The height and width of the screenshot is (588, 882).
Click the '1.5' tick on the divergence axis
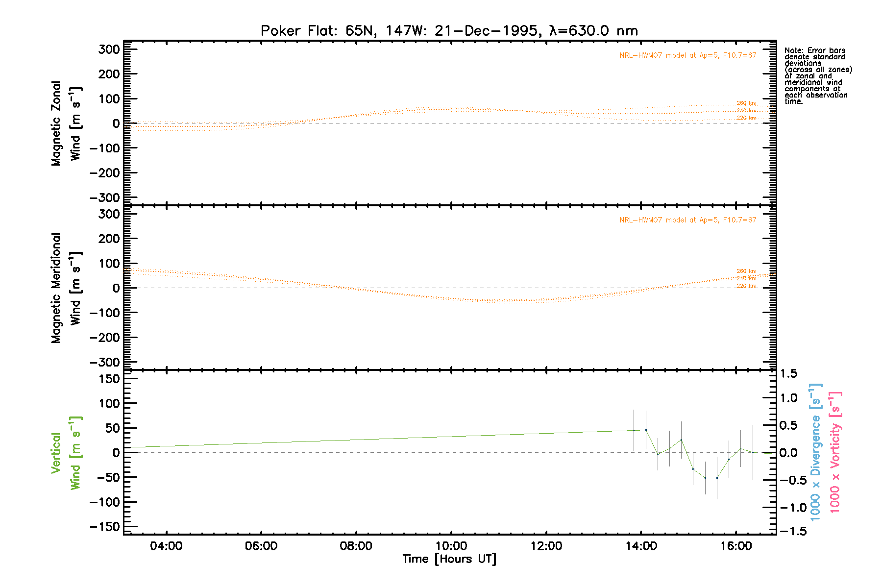pos(788,374)
